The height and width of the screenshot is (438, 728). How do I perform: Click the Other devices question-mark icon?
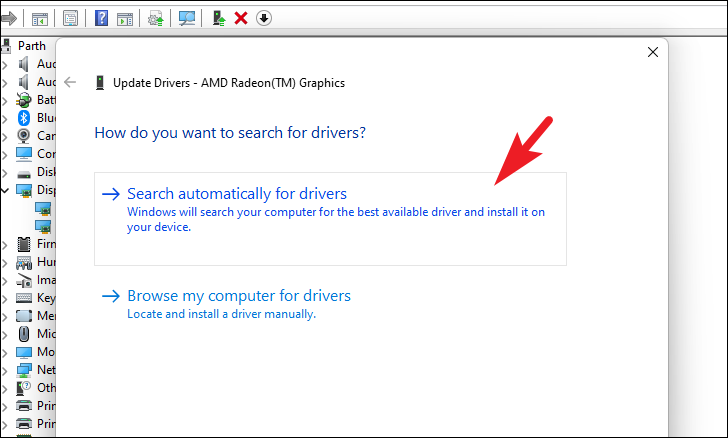tap(24, 388)
